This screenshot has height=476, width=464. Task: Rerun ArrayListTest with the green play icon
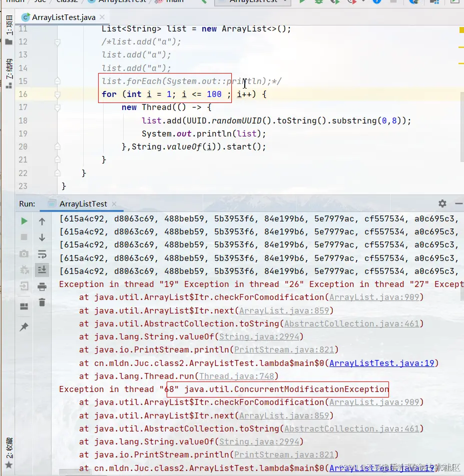click(x=24, y=221)
